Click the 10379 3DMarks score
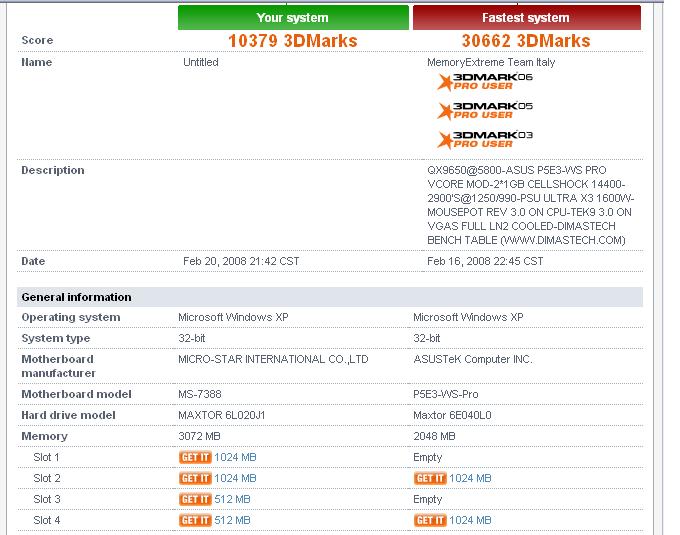This screenshot has width=680, height=535. 293,41
